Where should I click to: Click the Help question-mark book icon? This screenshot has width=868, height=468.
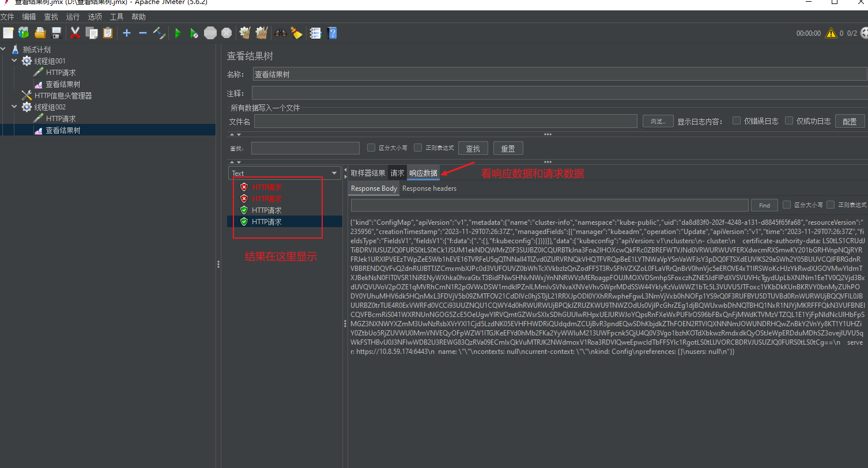(331, 33)
